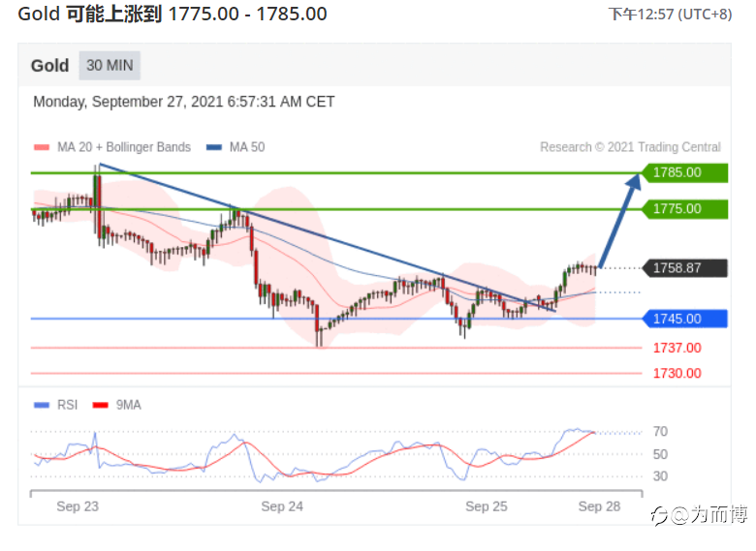Click the Weibo logo watermark icon
This screenshot has height=551, width=756.
click(659, 516)
